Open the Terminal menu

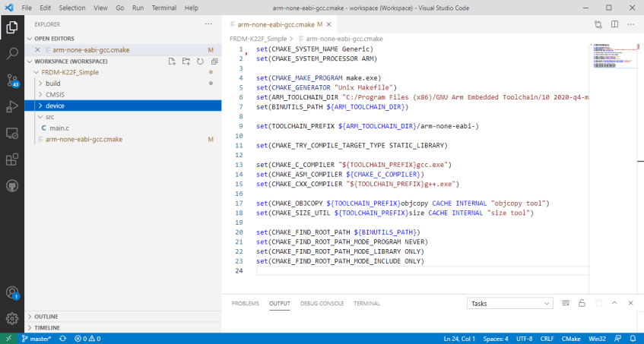(162, 8)
